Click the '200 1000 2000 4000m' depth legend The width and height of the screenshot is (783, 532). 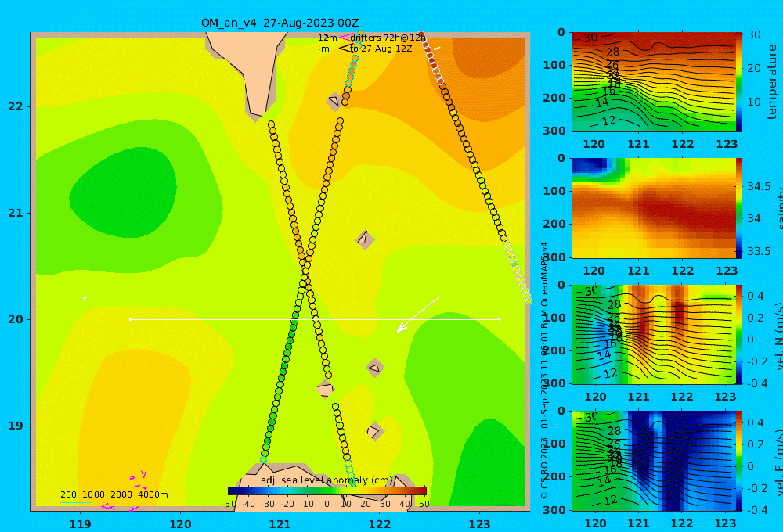[x=114, y=494]
